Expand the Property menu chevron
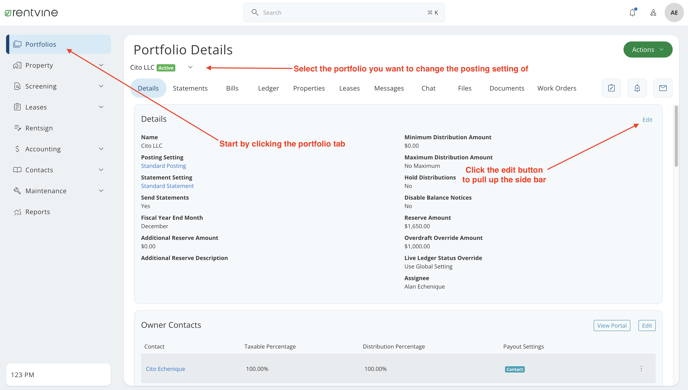Viewport: 688px width, 390px height. coord(101,65)
